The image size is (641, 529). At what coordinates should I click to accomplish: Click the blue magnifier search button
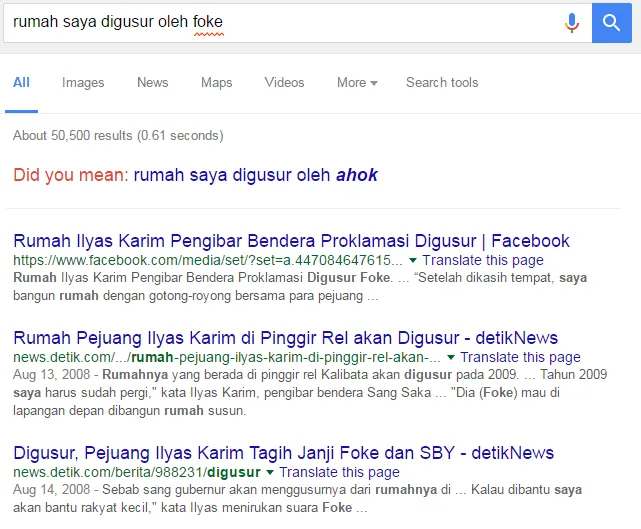tap(612, 22)
